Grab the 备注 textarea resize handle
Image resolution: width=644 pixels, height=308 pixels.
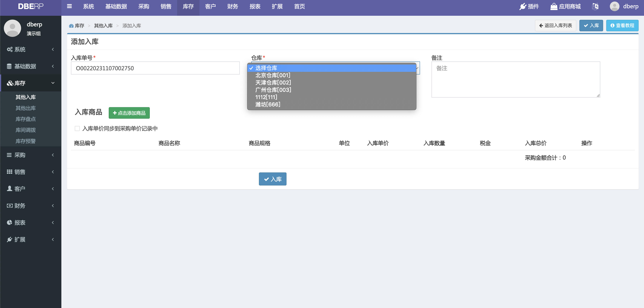(x=598, y=95)
